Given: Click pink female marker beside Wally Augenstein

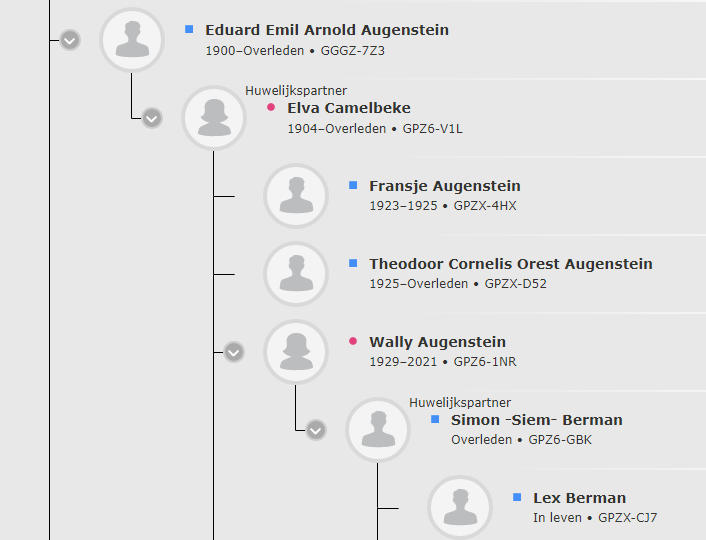Looking at the screenshot, I should 353,341.
